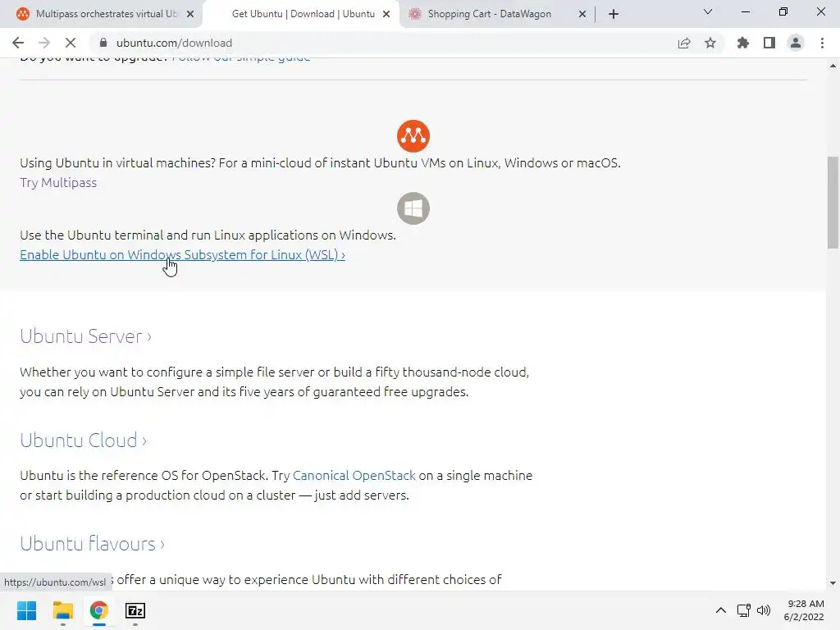Image resolution: width=840 pixels, height=630 pixels.
Task: Close the Shopping Cart tab
Action: 582,14
